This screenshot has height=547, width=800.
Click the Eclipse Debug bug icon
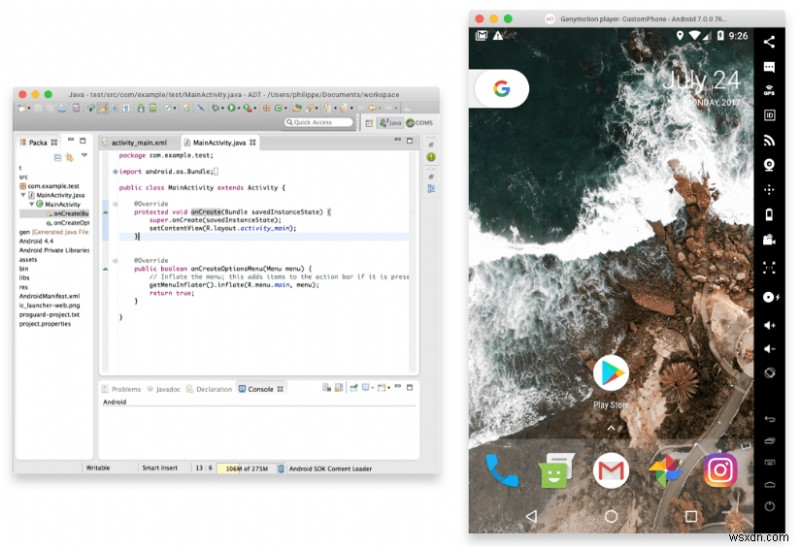click(x=215, y=108)
